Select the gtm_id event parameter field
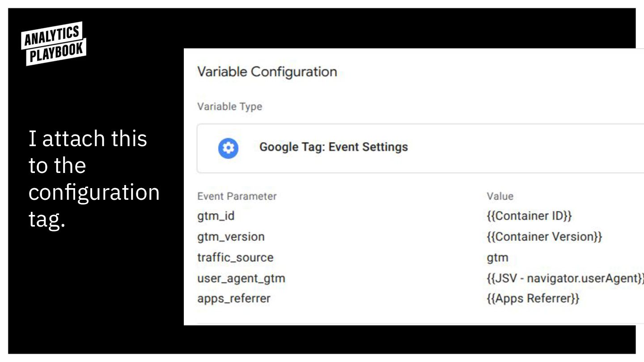 click(216, 216)
